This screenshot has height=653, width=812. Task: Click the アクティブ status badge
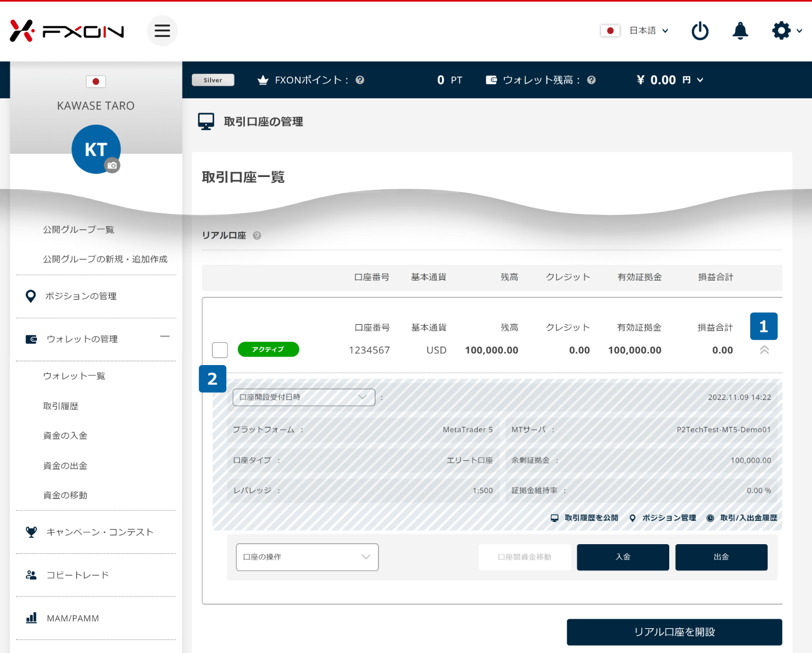pos(269,349)
